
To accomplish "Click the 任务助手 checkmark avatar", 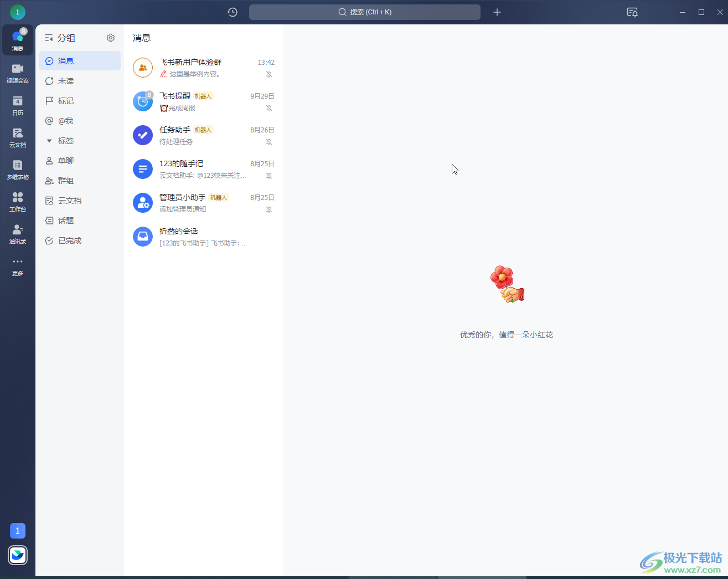I will click(143, 135).
